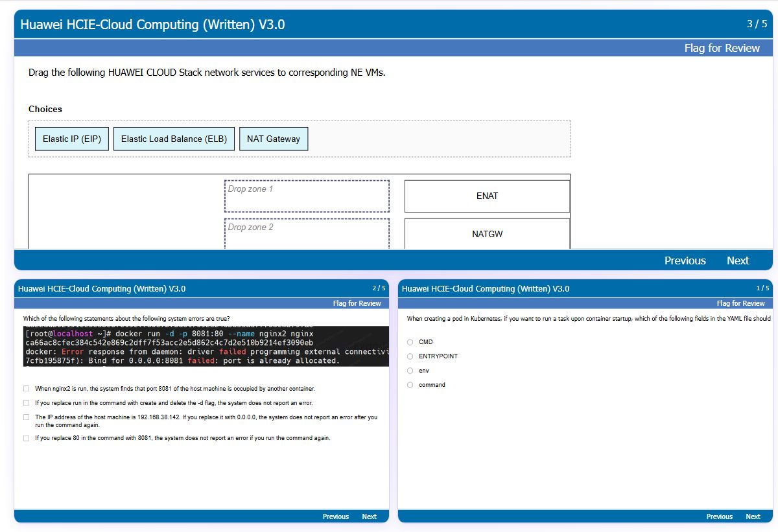This screenshot has width=778, height=532.
Task: Flag question 3 for review
Action: 722,48
